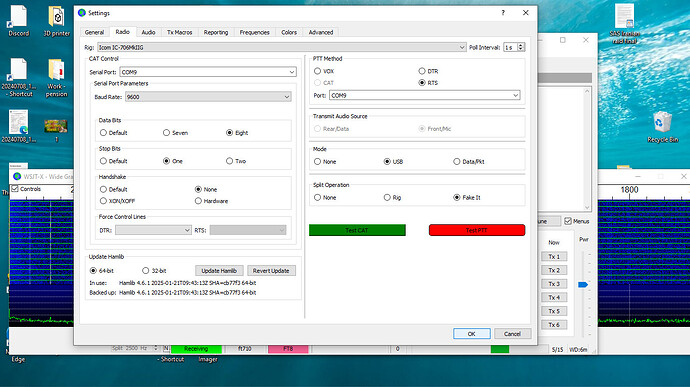Click the green Test CAT button
Screen dimensions: 690x387
[x=357, y=230]
